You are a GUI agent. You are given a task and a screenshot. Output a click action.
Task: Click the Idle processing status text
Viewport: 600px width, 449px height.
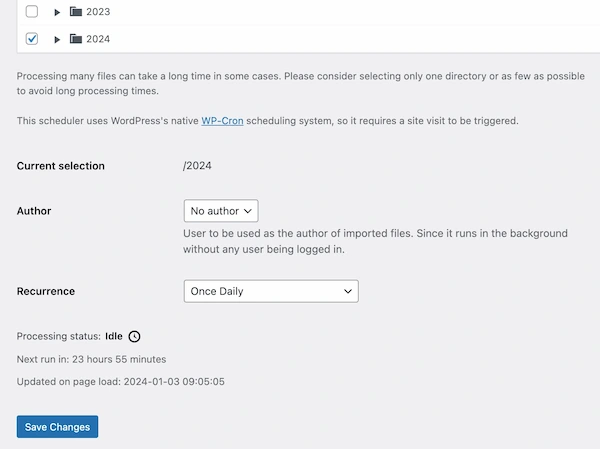(x=114, y=336)
